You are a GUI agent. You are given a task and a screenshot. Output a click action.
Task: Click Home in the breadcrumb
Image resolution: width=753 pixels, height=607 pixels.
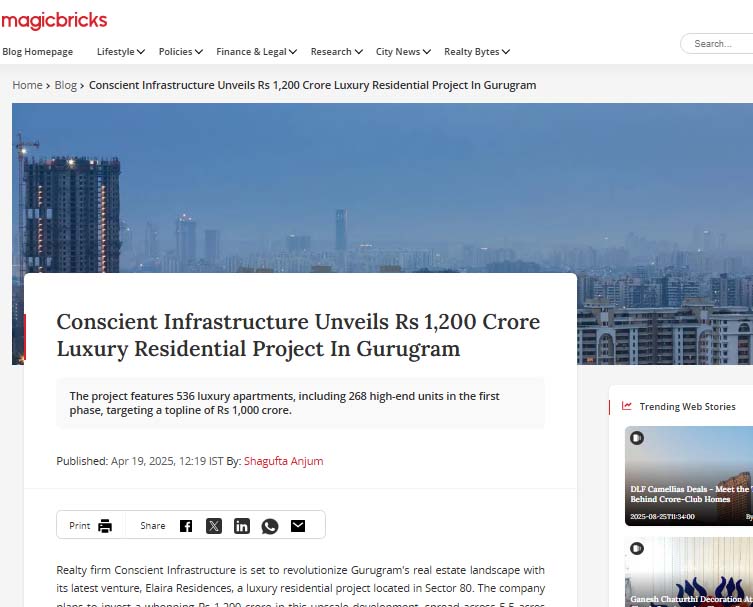[x=27, y=85]
